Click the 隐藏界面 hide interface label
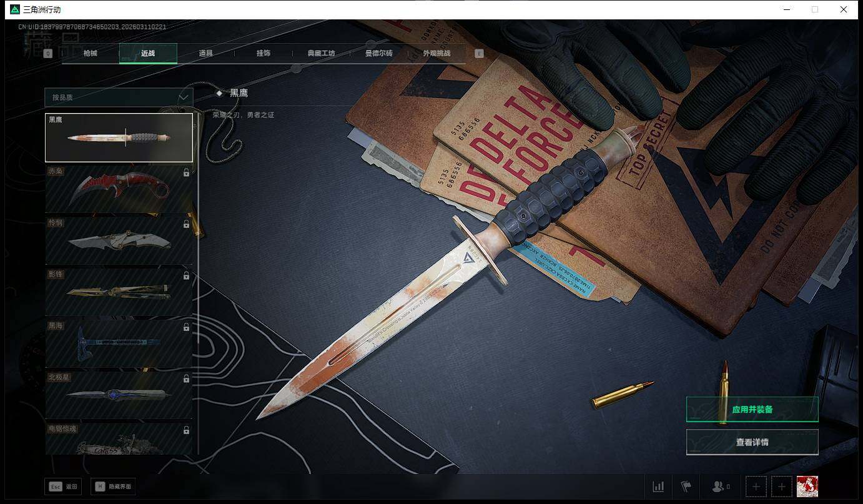 (x=119, y=487)
